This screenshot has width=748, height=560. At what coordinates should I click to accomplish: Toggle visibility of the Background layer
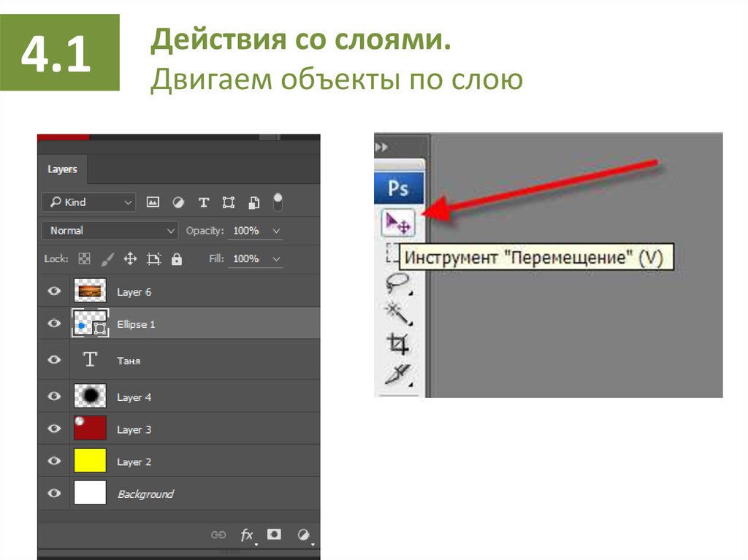54,494
